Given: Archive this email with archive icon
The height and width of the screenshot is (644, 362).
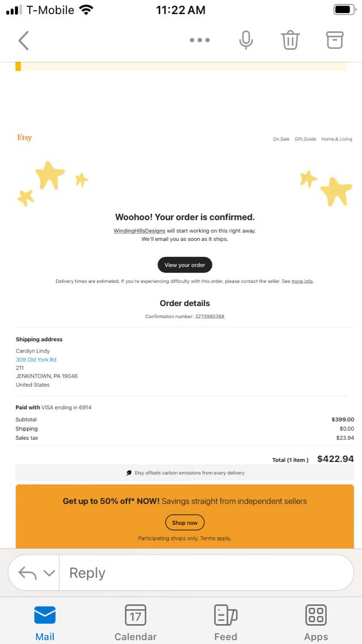Looking at the screenshot, I should point(335,40).
